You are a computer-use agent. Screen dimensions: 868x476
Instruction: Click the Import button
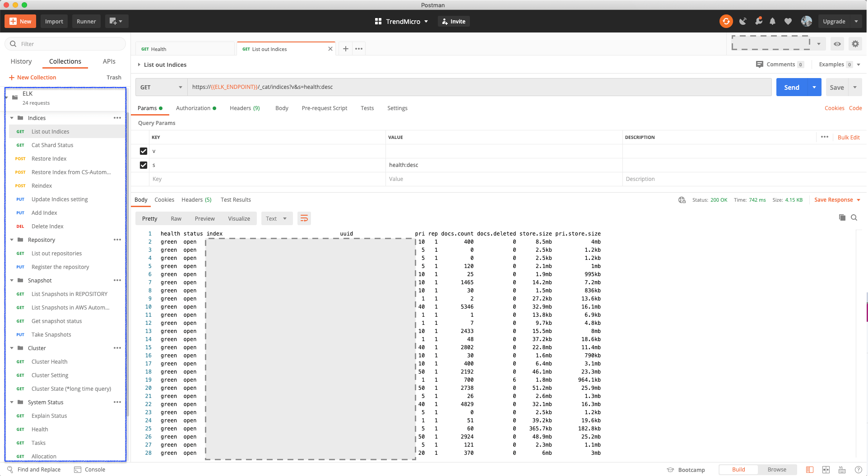pos(54,21)
